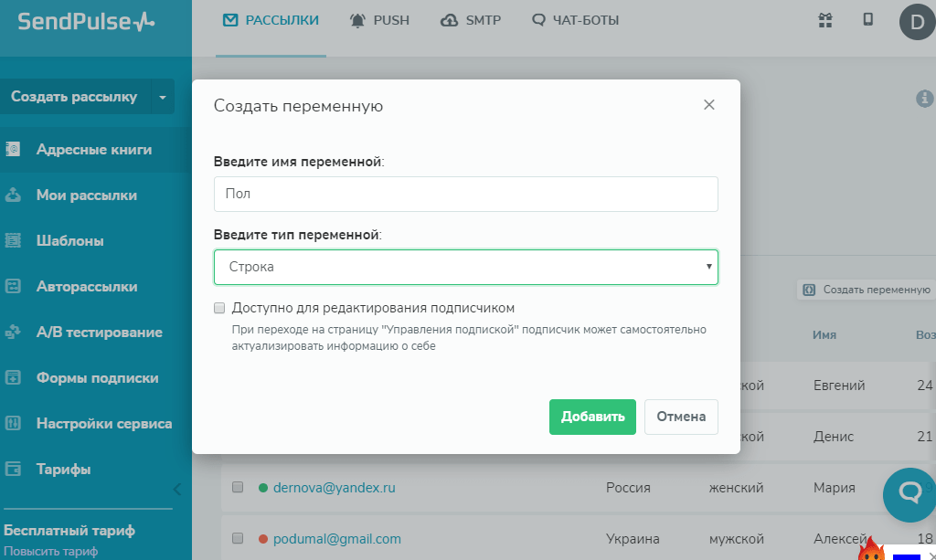Switch to the PUSH tab
The height and width of the screenshot is (560, 936).
(379, 20)
